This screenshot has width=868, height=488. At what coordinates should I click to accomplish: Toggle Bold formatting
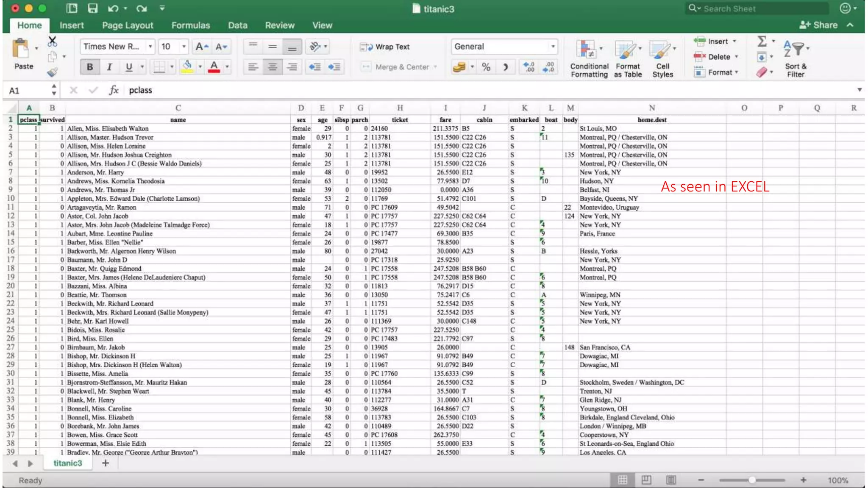[90, 67]
